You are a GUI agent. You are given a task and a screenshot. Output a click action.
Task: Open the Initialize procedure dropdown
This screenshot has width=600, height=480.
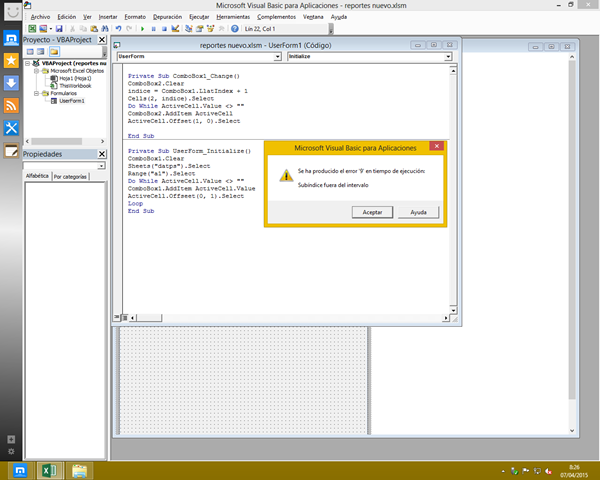[x=446, y=57]
